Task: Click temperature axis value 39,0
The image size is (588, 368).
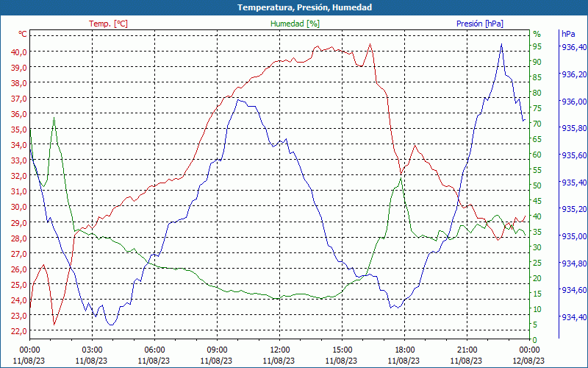Action: click(x=19, y=68)
